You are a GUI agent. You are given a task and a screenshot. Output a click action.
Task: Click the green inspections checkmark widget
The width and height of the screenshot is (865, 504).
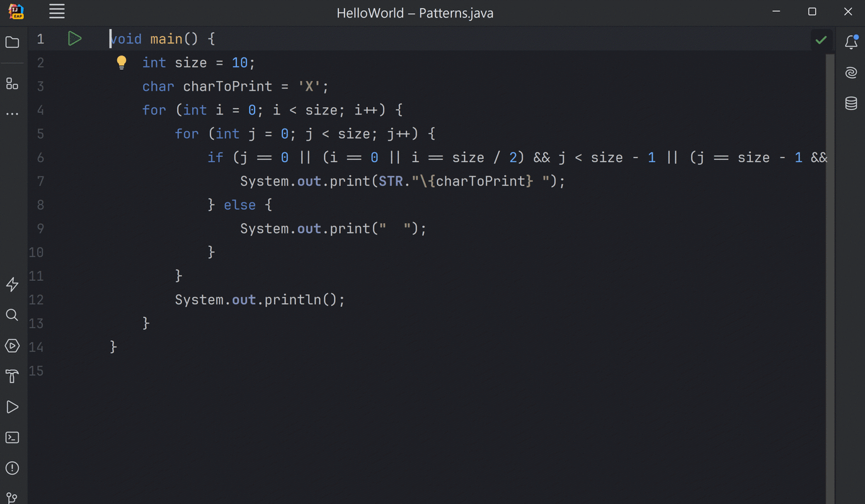click(821, 40)
